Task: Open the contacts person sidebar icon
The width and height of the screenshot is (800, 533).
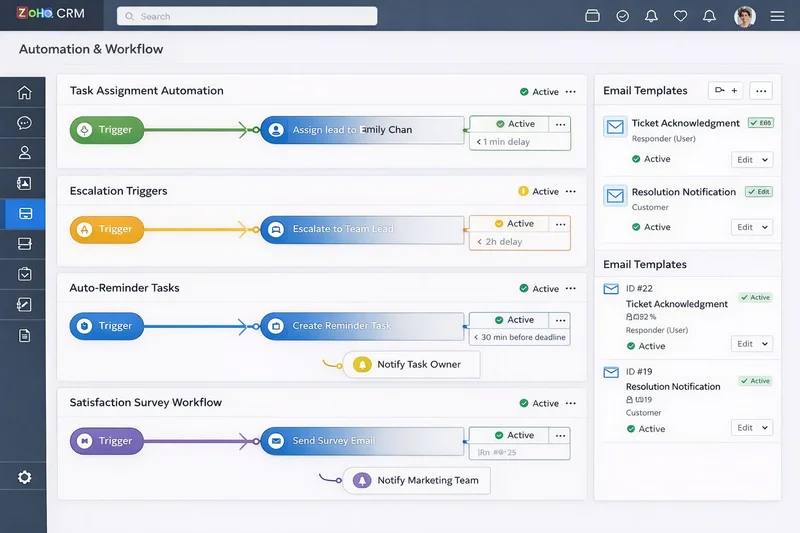Action: 24,153
